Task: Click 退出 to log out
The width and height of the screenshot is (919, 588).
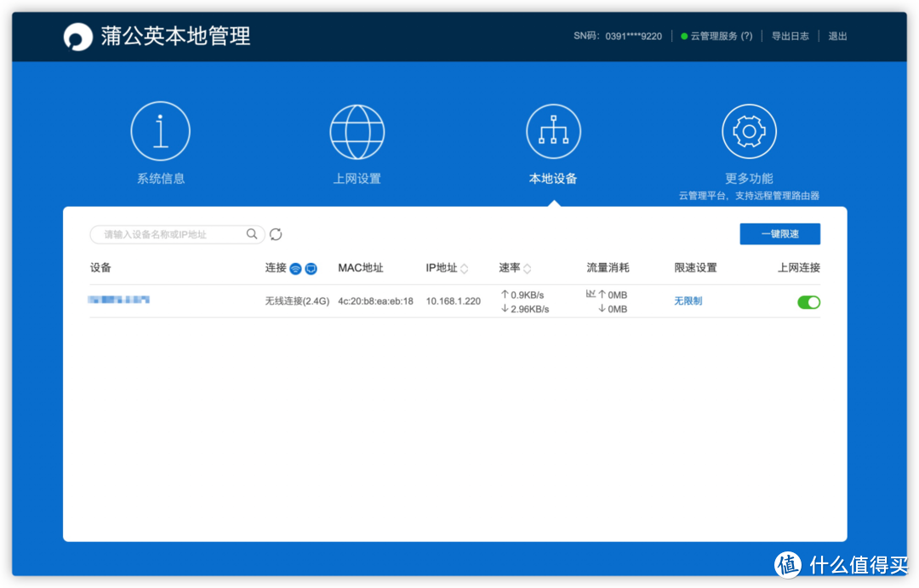Action: [x=836, y=36]
